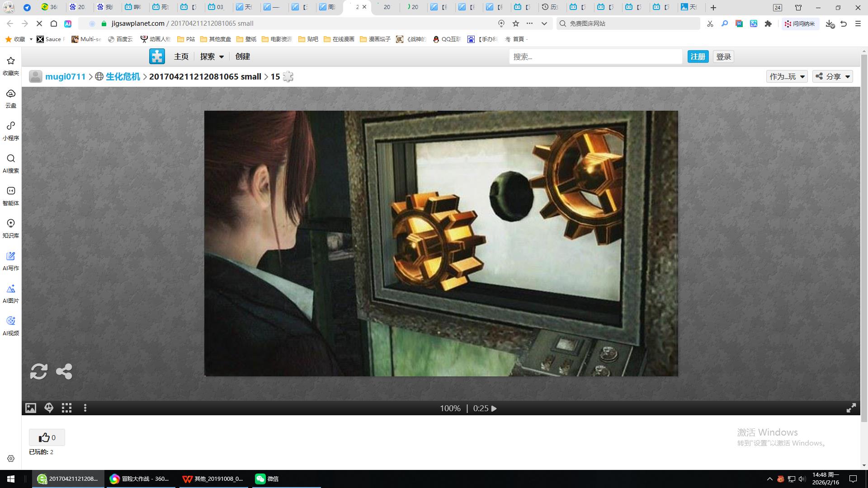The width and height of the screenshot is (868, 488).
Task: Click the ghost image icon in bottom bar
Action: point(49,408)
